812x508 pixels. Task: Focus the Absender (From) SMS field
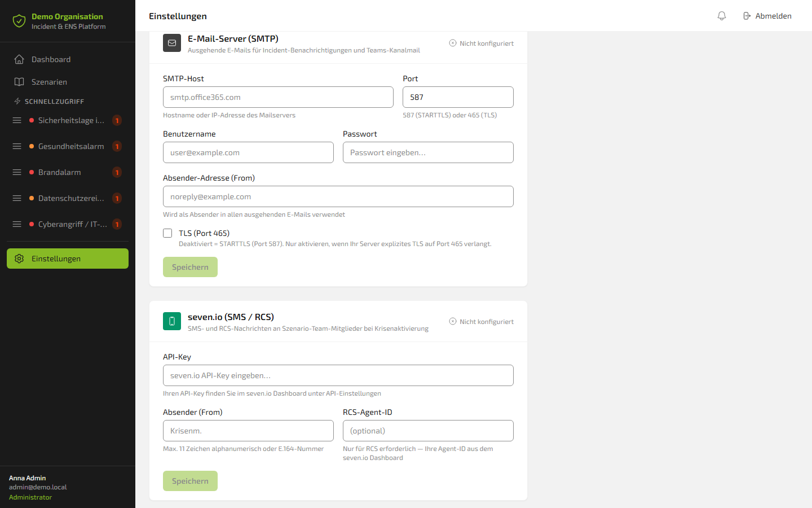tap(248, 431)
